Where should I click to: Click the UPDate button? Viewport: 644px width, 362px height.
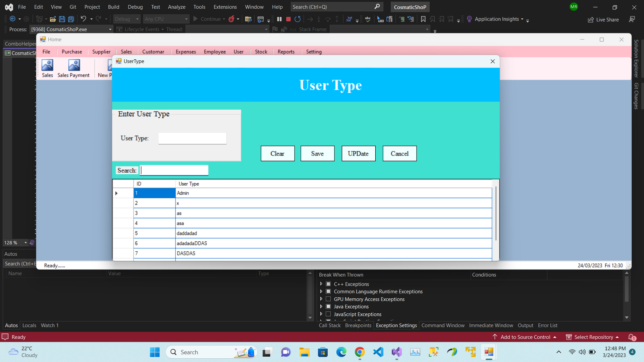pyautogui.click(x=358, y=154)
